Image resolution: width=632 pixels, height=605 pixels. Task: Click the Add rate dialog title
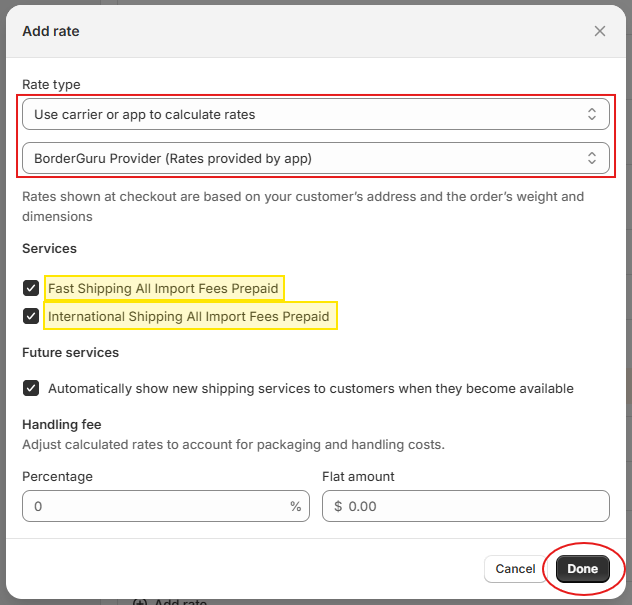[x=51, y=31]
